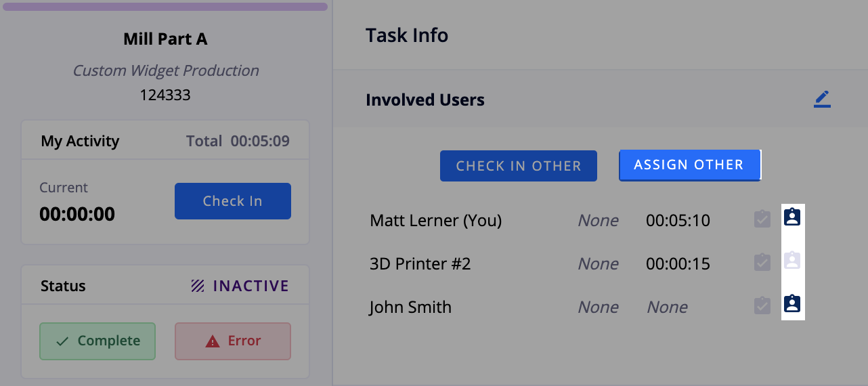
Task: Click the 00:00:15 time value
Action: tap(678, 264)
